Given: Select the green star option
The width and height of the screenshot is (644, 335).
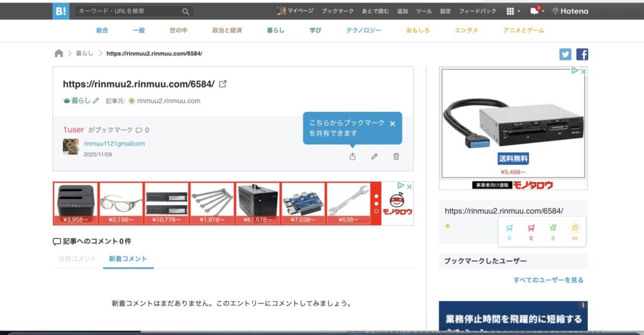Looking at the screenshot, I should pos(553,228).
